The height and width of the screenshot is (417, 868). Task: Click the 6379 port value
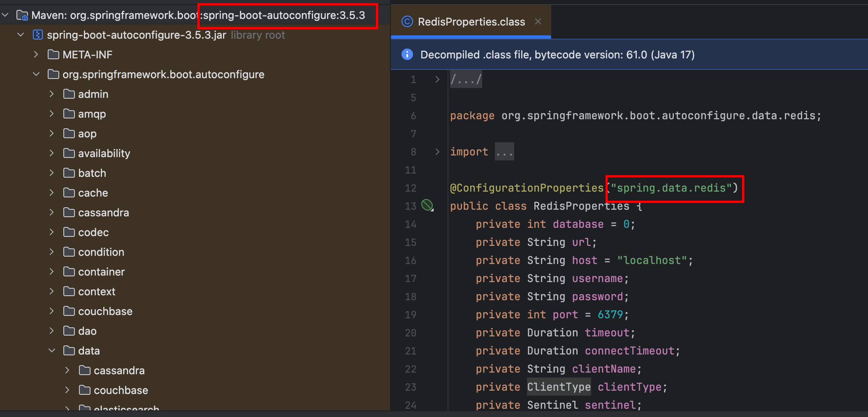coord(610,315)
